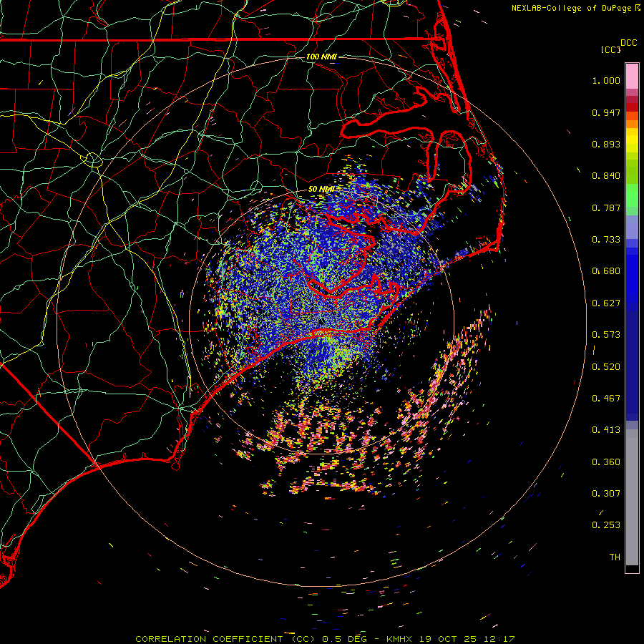
Task: Click the 50 NMI range ring label
Action: (321, 190)
